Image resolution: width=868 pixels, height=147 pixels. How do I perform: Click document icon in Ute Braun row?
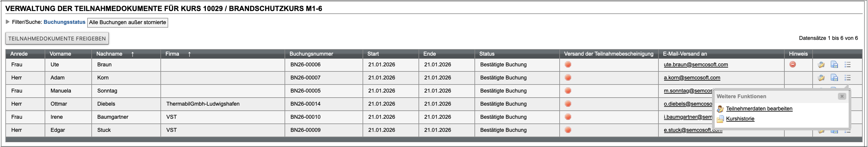click(834, 65)
